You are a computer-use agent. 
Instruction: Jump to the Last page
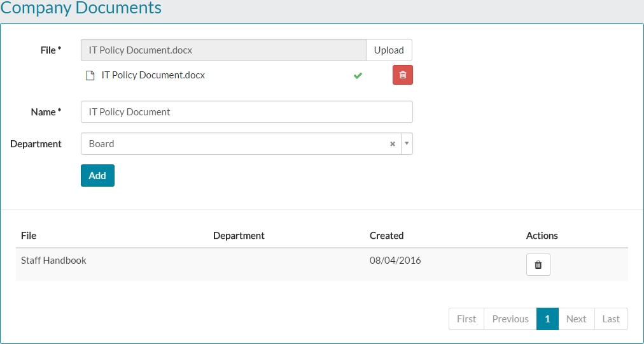click(611, 319)
